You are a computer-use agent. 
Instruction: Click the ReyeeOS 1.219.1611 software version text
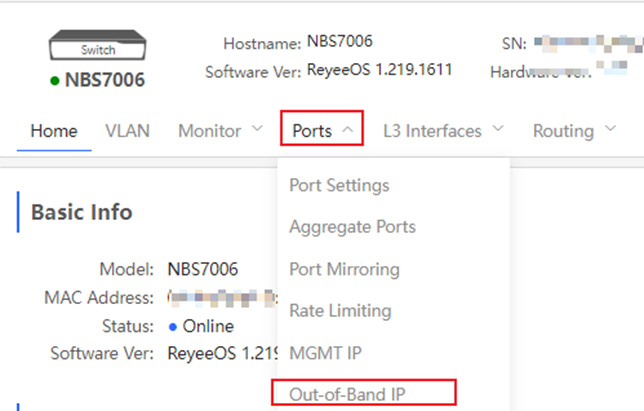point(380,70)
